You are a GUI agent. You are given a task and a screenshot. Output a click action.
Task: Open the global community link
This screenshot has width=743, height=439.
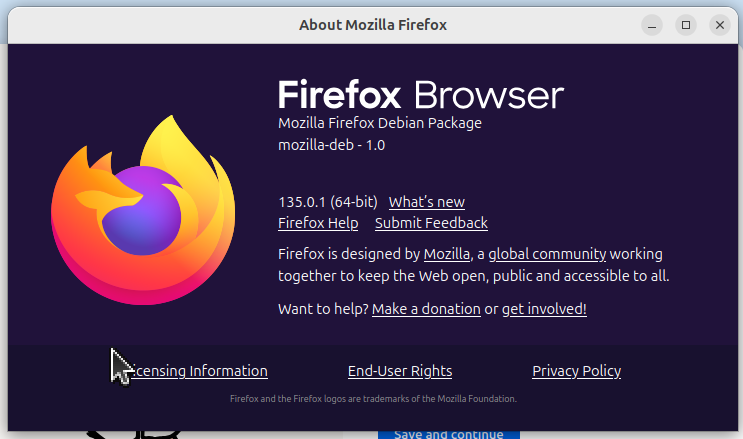pyautogui.click(x=547, y=254)
